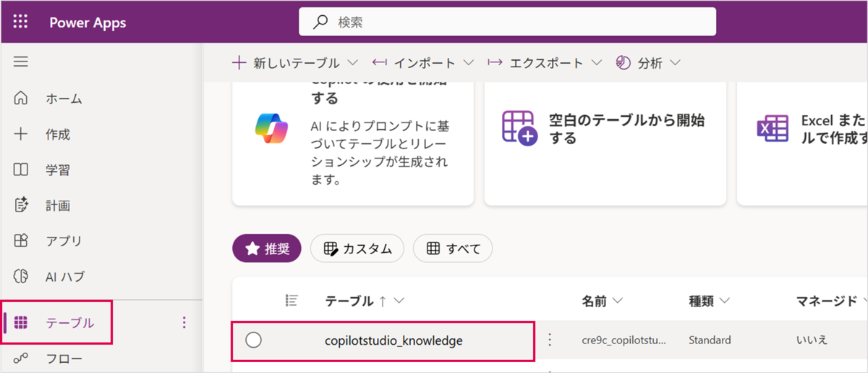Click the いいえ managed cell

click(x=812, y=340)
